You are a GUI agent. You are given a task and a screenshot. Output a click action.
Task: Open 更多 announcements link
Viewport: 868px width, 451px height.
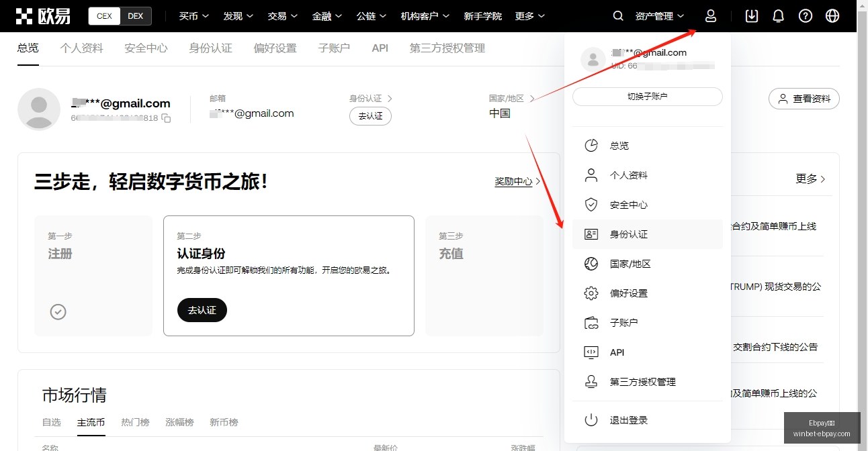pos(811,179)
